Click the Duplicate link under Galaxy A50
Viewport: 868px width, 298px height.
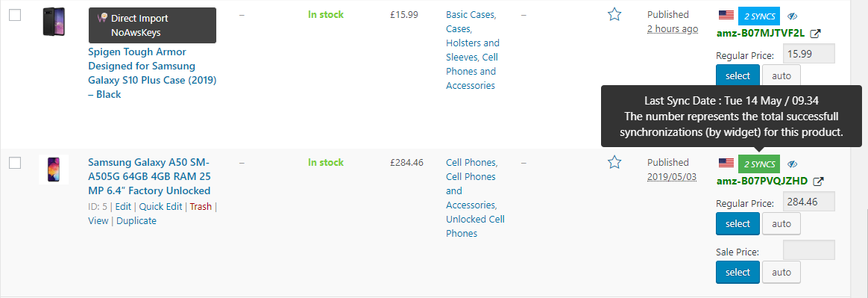pos(136,221)
